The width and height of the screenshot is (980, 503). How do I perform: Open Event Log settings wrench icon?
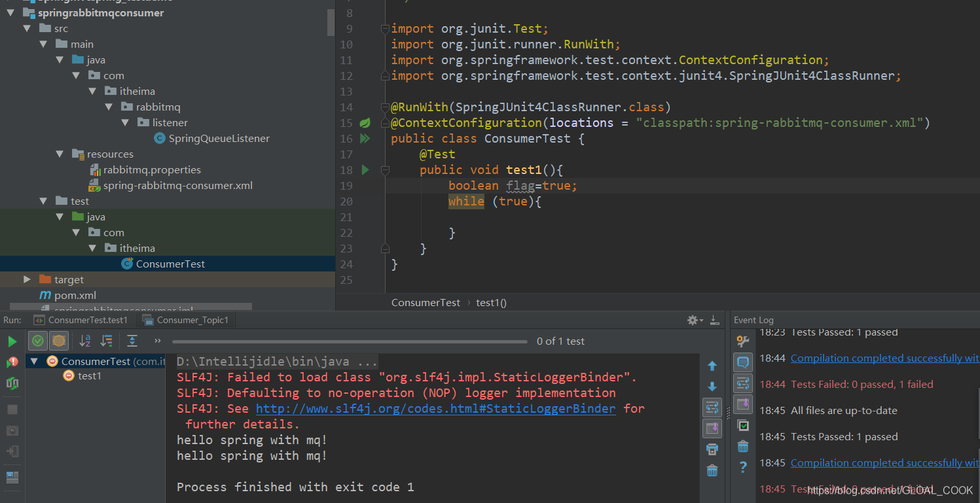tap(743, 341)
